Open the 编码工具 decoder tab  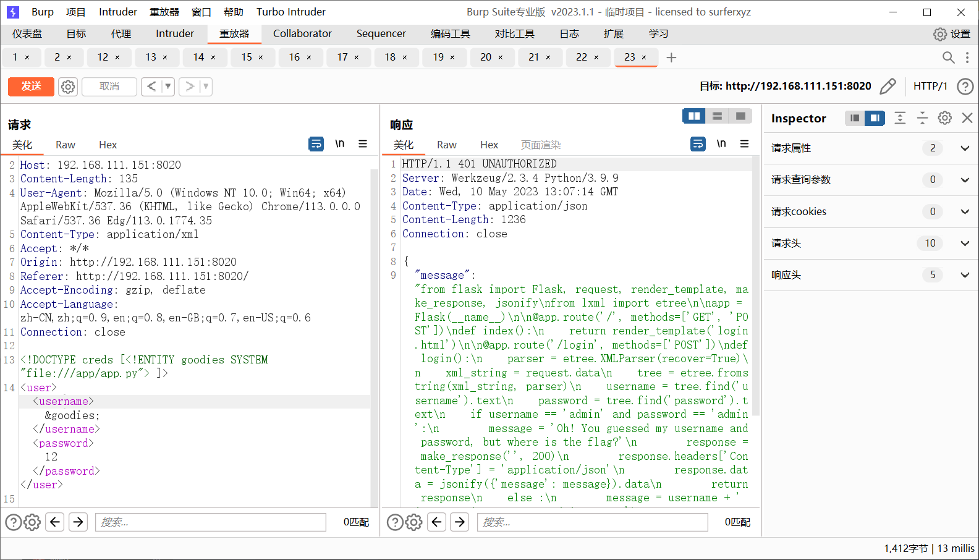451,34
